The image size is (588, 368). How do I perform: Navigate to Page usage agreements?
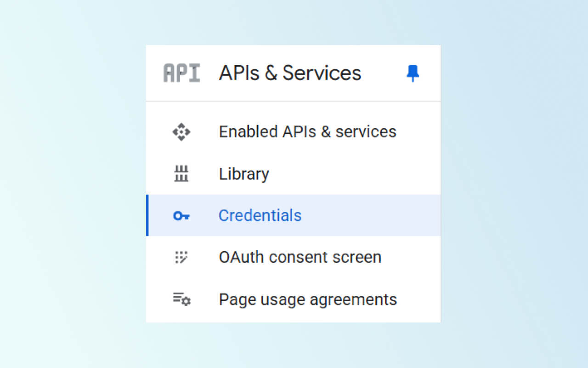click(308, 299)
